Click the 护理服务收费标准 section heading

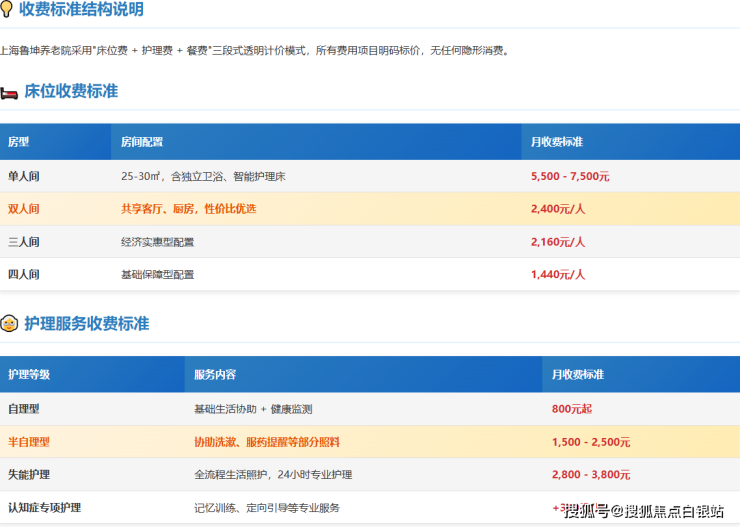[86, 324]
